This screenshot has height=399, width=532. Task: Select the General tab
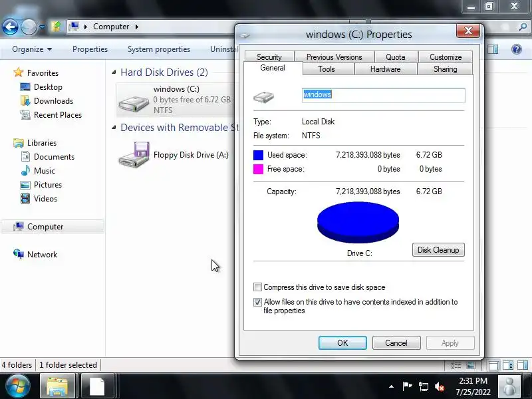(273, 68)
